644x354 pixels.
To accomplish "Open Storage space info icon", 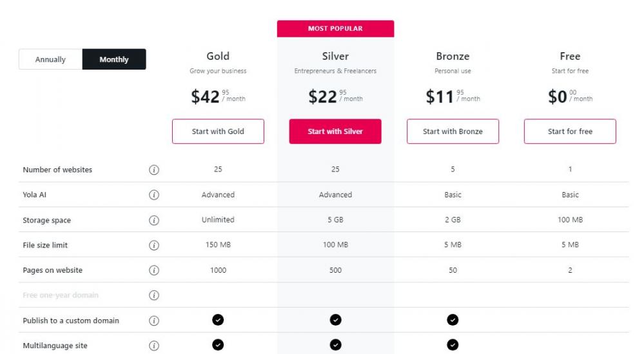I will pos(154,221).
